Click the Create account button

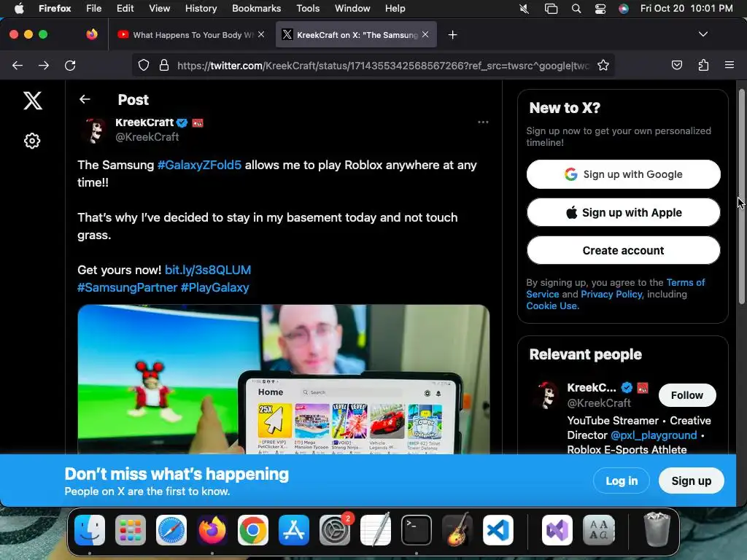(623, 251)
